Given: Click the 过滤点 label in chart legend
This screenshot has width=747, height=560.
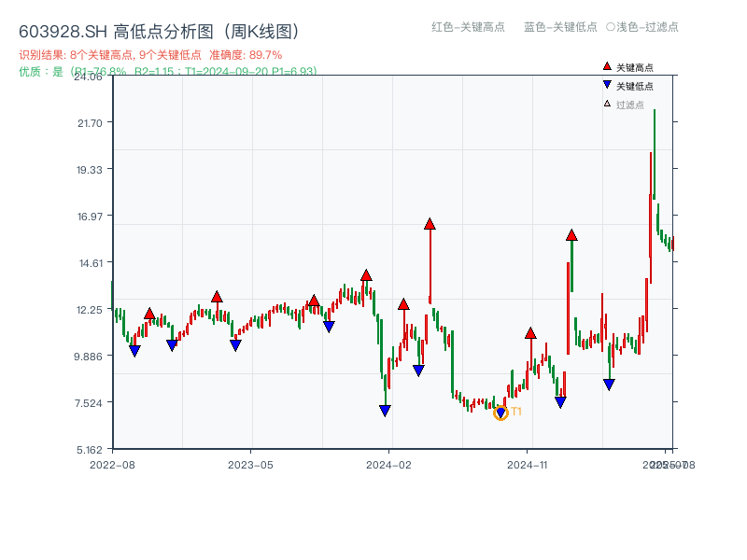Looking at the screenshot, I should [629, 105].
